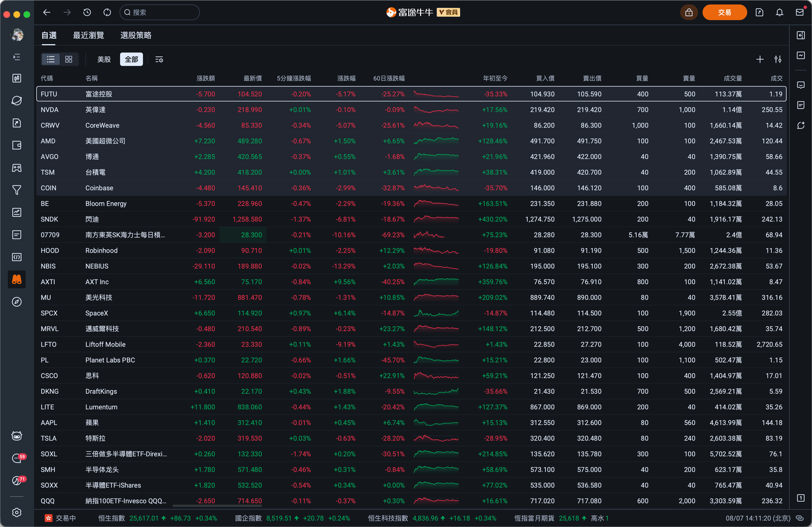Open settings gear in sidebar
The image size is (812, 527).
click(17, 512)
